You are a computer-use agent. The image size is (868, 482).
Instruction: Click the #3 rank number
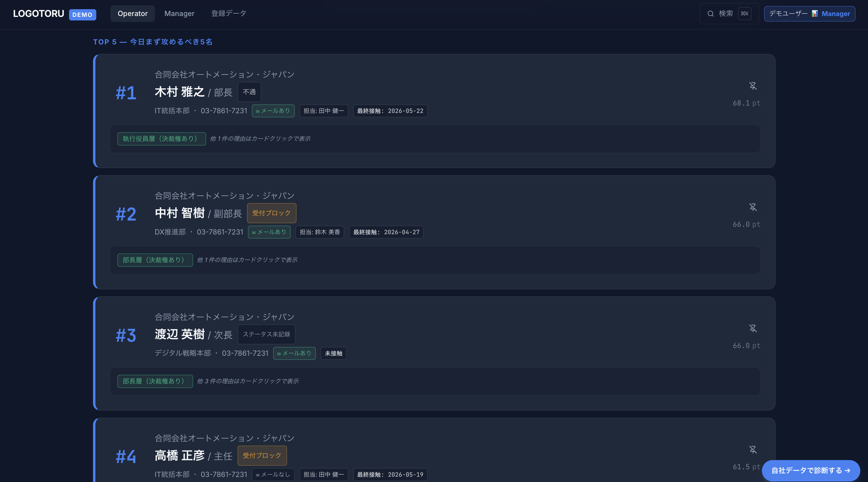click(126, 335)
